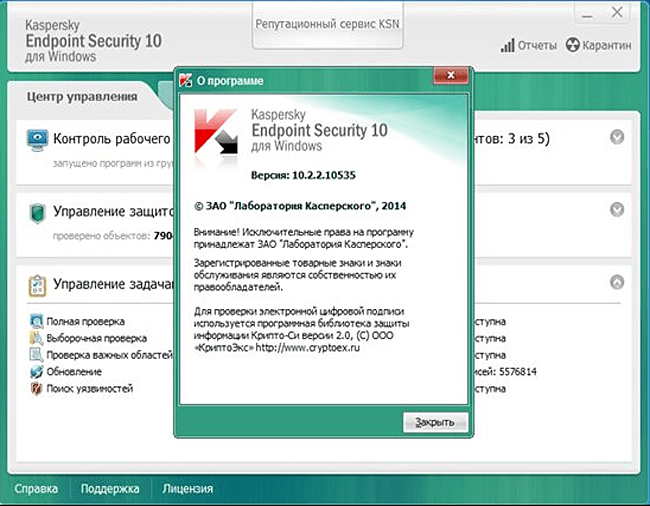
Task: Collapse the task management section chevron
Action: click(x=617, y=282)
